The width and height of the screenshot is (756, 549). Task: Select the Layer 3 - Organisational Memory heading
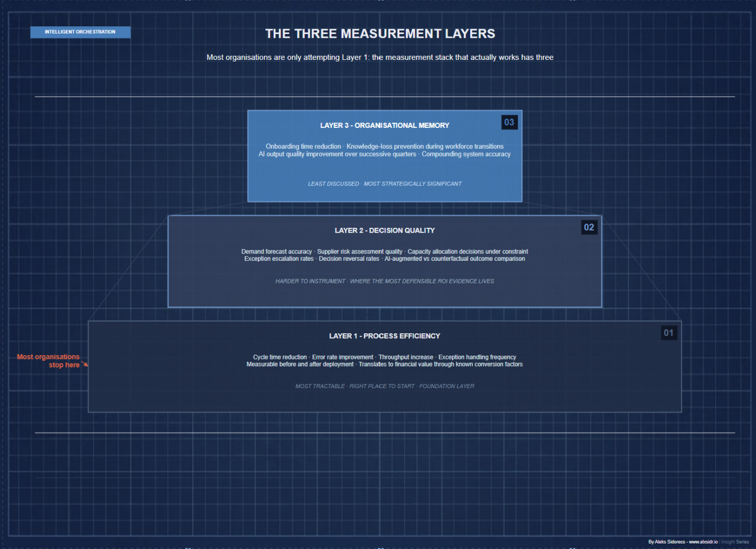click(384, 126)
